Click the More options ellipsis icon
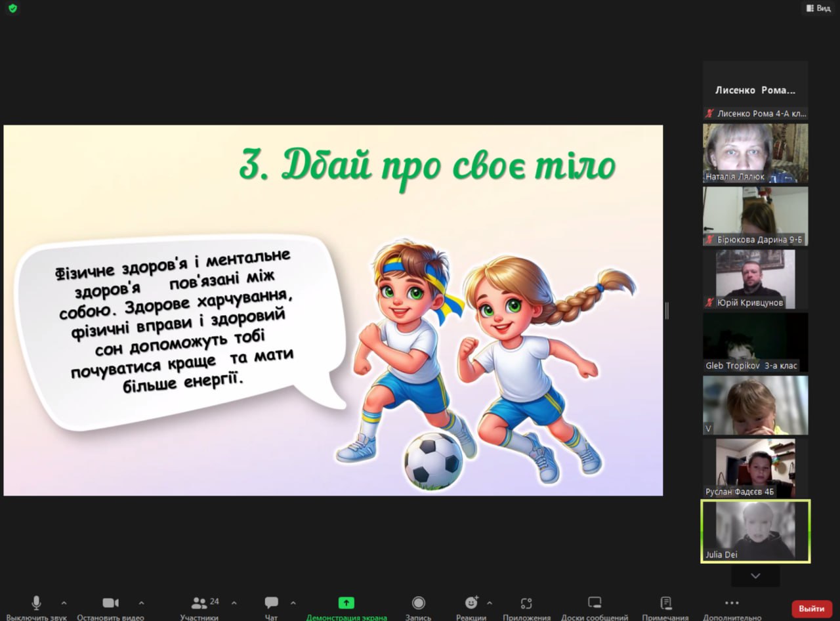The height and width of the screenshot is (621, 840). [732, 603]
